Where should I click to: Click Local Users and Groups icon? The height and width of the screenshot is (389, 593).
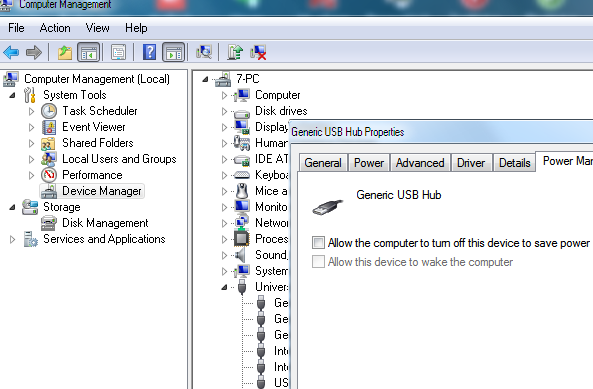49,159
